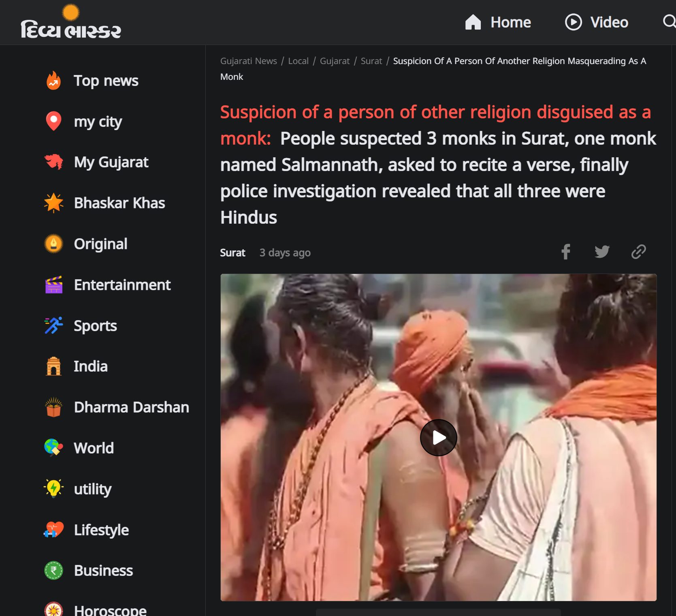Open the Horoscope section label
This screenshot has width=676, height=616.
pyautogui.click(x=110, y=610)
